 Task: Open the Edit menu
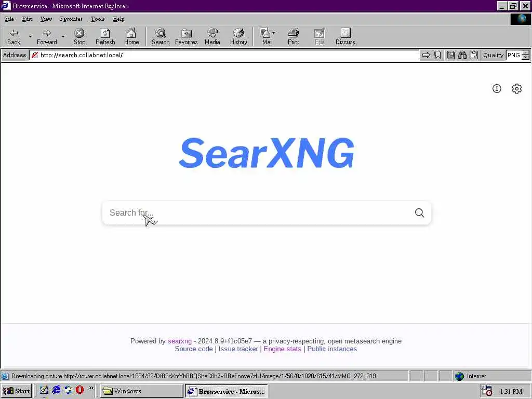(x=27, y=19)
